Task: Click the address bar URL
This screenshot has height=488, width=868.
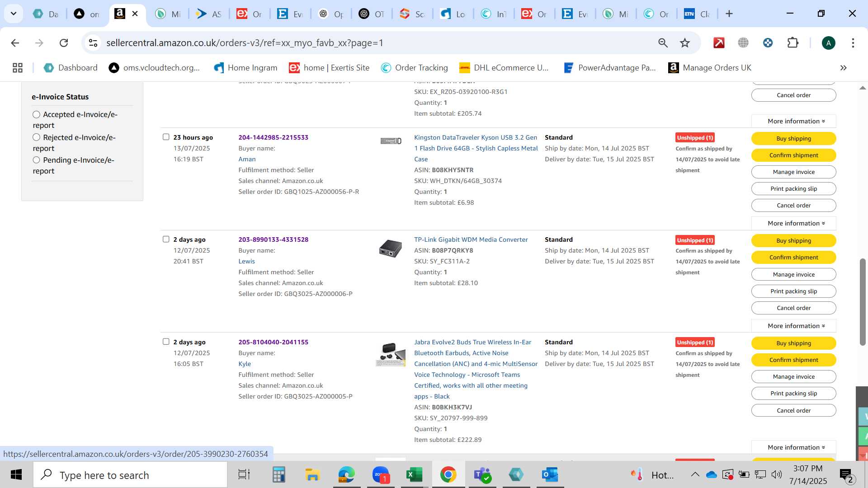Action: pos(245,43)
